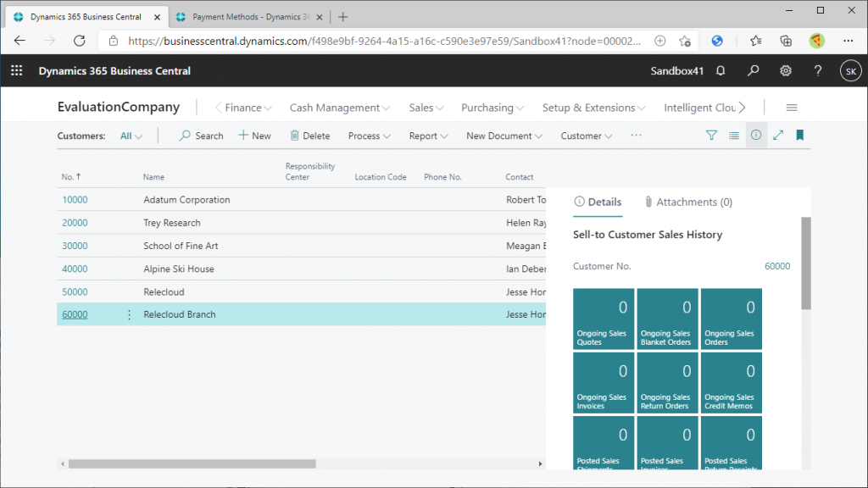Expand the Customer action menu
The width and height of the screenshot is (868, 488).
(x=587, y=136)
